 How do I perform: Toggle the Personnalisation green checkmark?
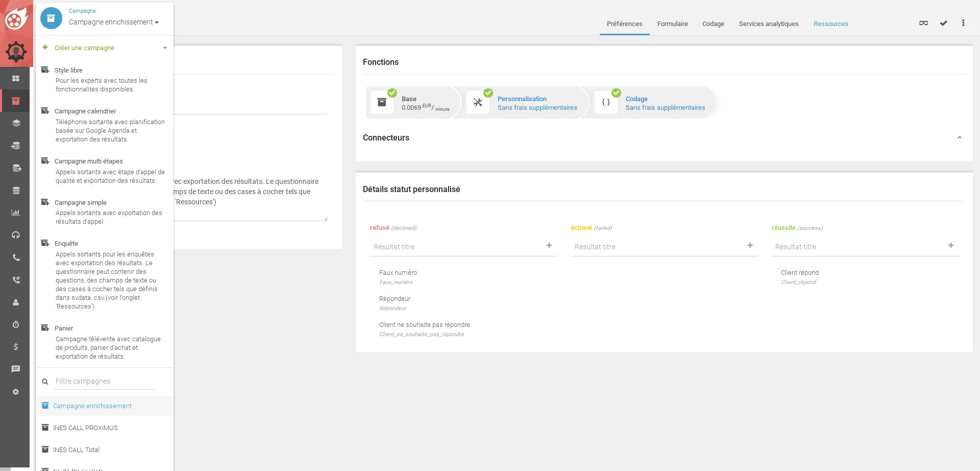(x=488, y=92)
